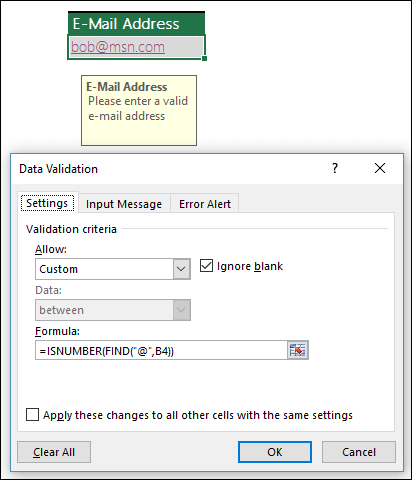412x480 pixels.
Task: Select the E-Mail Address header cell
Action: [136, 23]
